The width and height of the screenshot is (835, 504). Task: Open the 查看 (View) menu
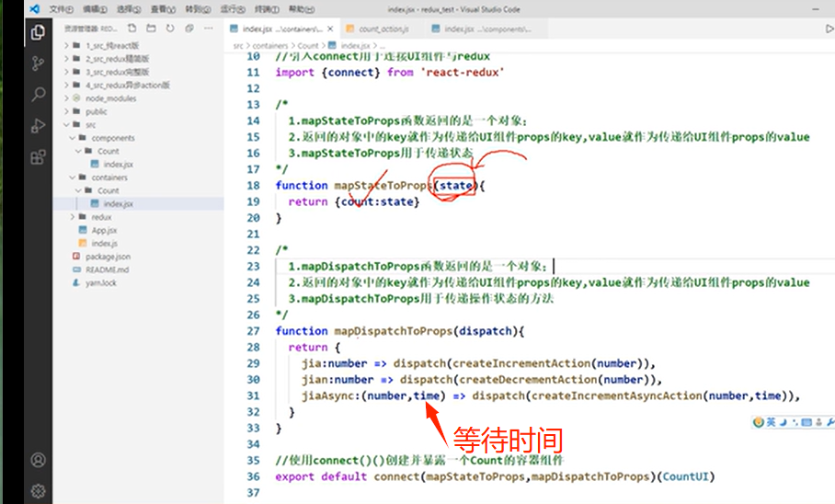pos(163,9)
